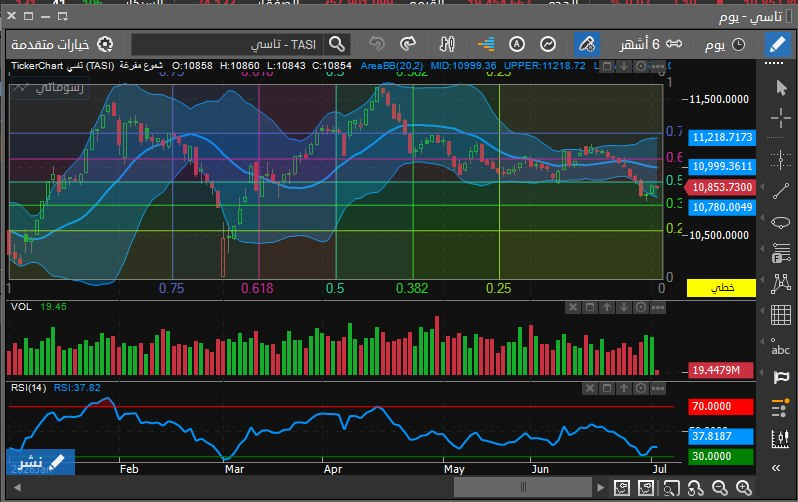Viewport: 798px width, 502px height.
Task: Click the redo arrow icon
Action: point(408,45)
